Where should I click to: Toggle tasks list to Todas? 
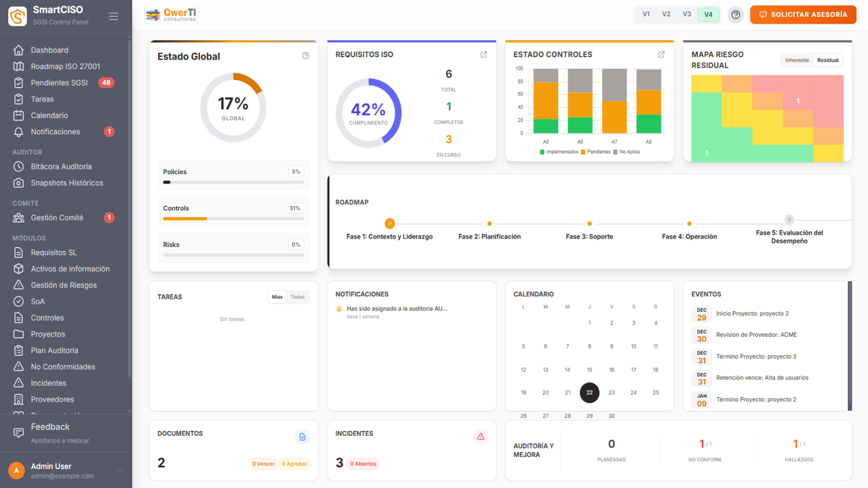(x=298, y=297)
